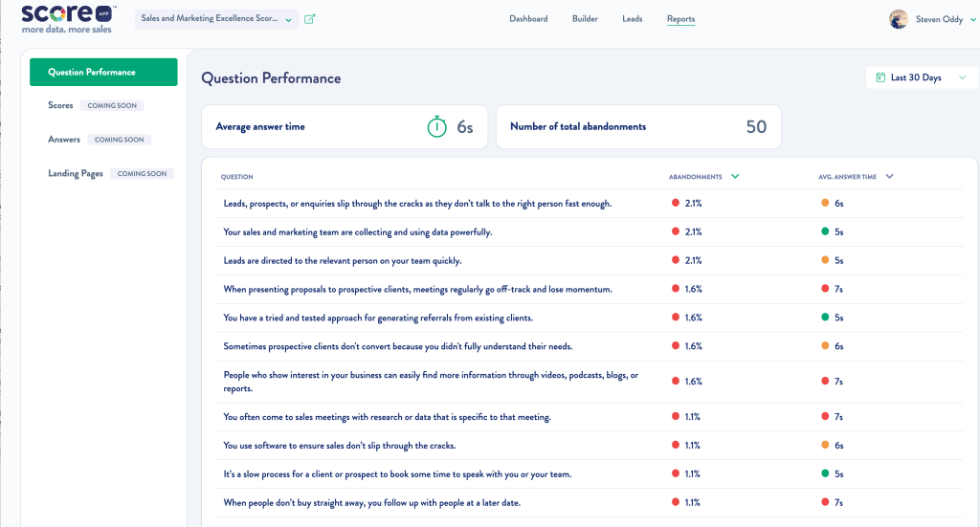Click red answer-time dot in 'When presenting proposals' row
The image size is (980, 527).
825,289
